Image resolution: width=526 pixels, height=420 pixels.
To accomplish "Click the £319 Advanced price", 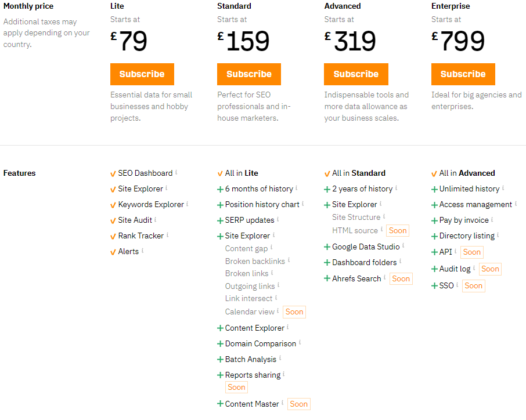I will click(350, 41).
